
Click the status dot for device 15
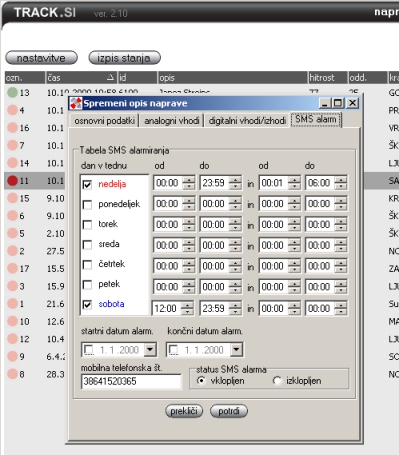point(12,198)
